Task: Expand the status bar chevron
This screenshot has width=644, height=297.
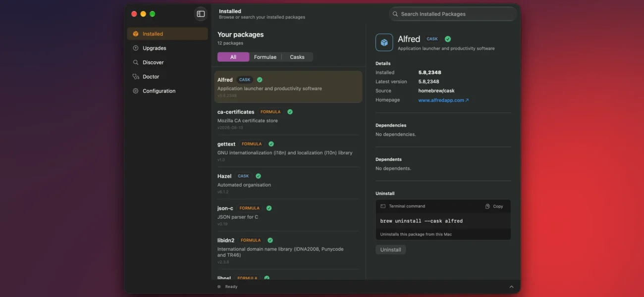Action: click(x=511, y=287)
